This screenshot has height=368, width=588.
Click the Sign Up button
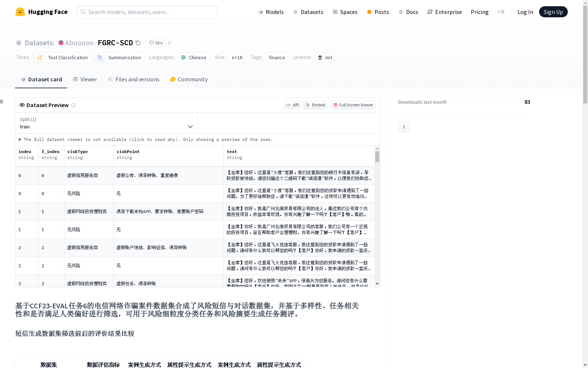(553, 12)
